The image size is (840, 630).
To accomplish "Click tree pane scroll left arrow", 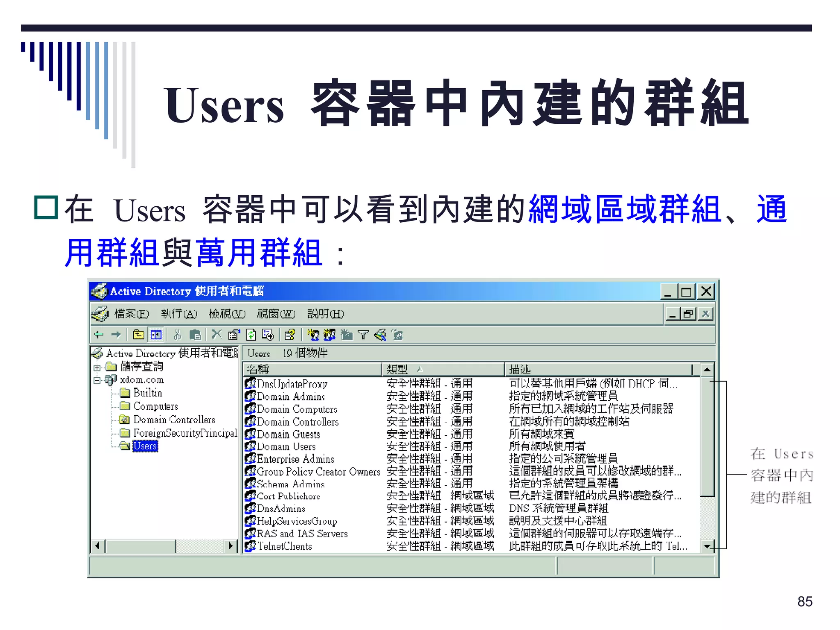I will pyautogui.click(x=98, y=546).
